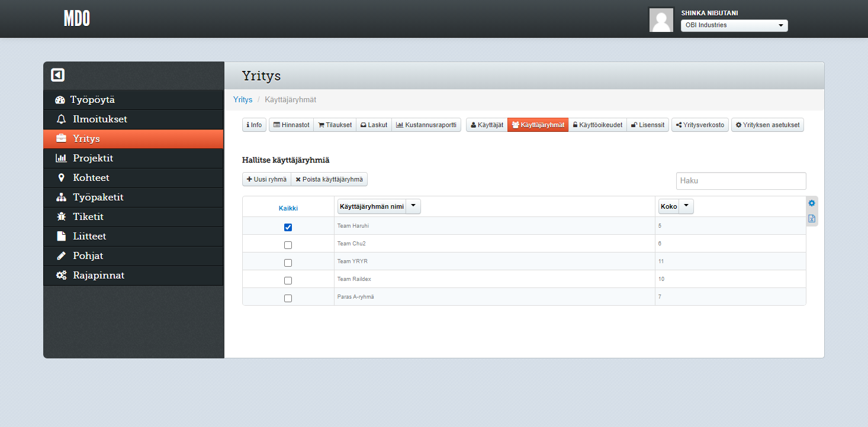Select the Paras A-ryhmä checkbox
The image size is (868, 427).
point(288,298)
